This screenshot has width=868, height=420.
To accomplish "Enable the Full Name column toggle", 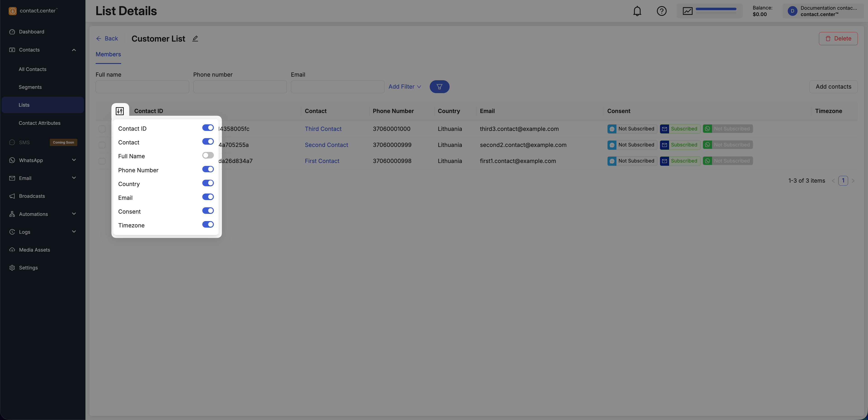I will [208, 155].
